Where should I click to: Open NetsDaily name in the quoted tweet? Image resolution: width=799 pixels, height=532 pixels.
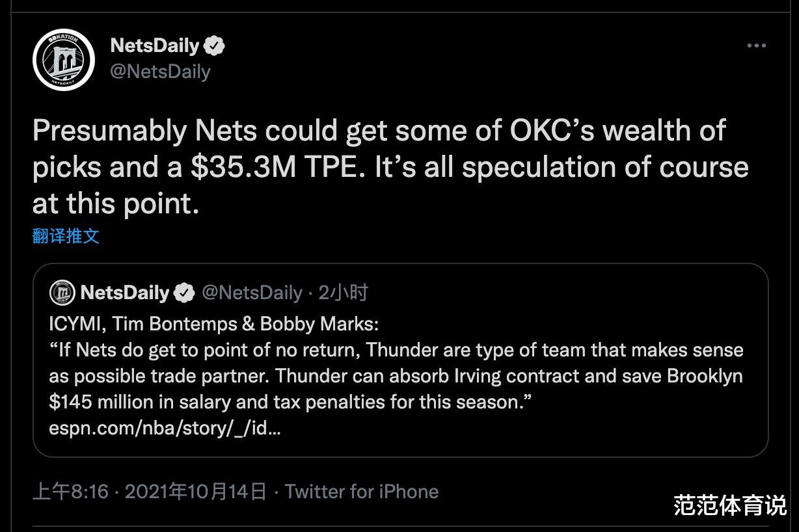(124, 293)
